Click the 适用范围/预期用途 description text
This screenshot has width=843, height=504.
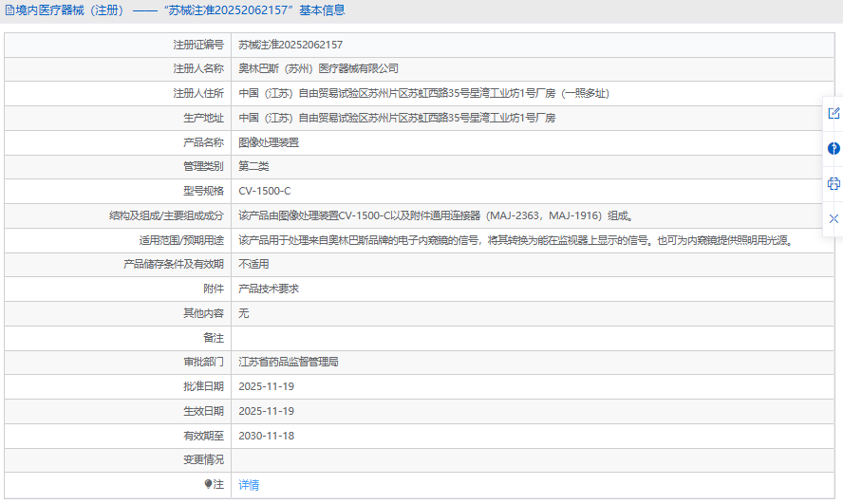[515, 240]
